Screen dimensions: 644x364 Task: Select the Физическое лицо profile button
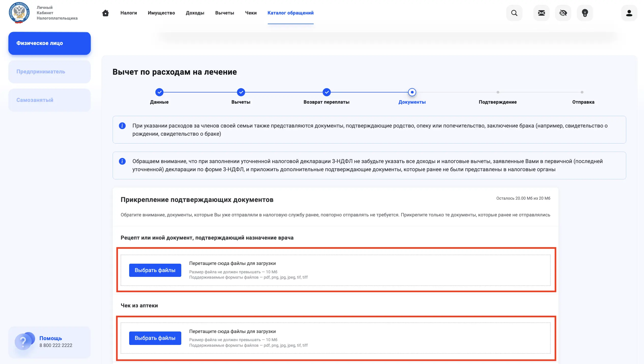[x=50, y=43]
